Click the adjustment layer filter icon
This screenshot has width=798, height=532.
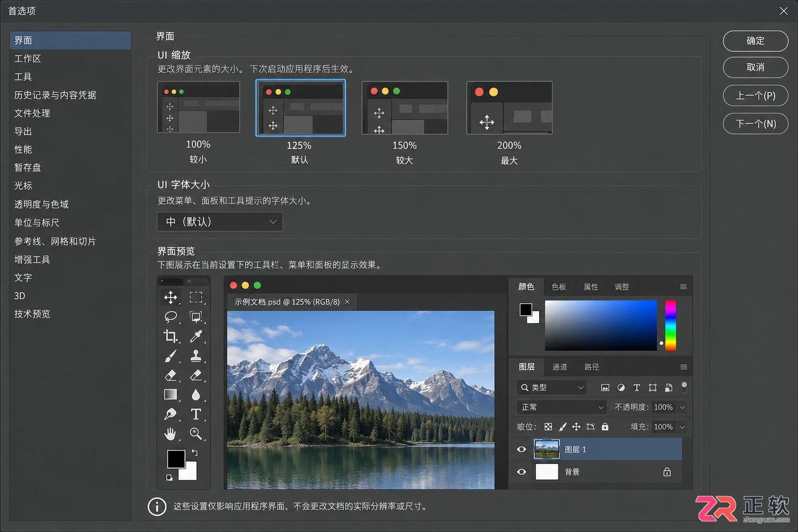(x=621, y=387)
